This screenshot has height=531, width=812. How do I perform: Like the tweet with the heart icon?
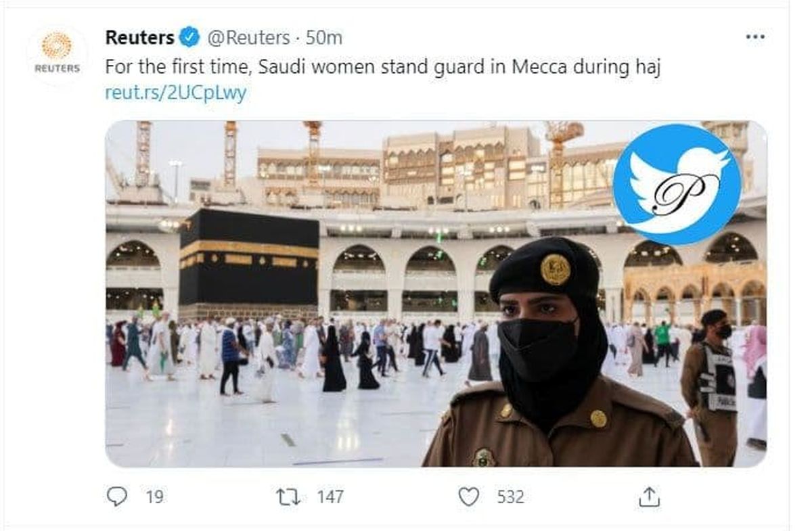click(468, 497)
